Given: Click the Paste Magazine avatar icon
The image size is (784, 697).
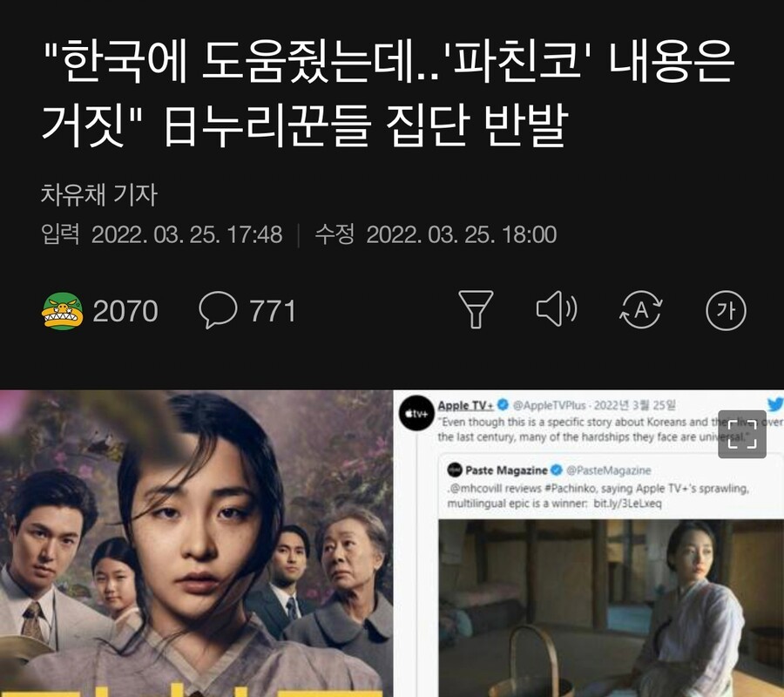Looking at the screenshot, I should pyautogui.click(x=455, y=470).
